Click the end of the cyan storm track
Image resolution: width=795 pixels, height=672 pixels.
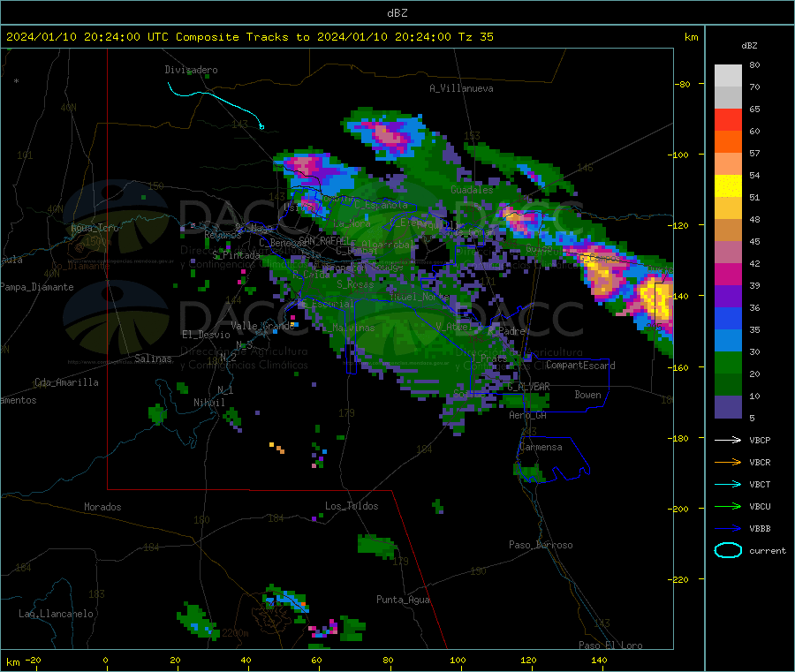click(261, 126)
